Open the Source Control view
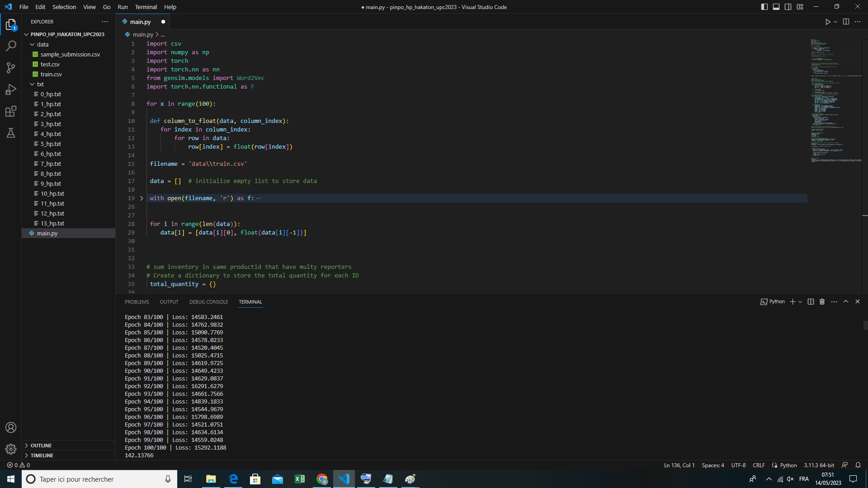Viewport: 868px width, 488px height. coord(11,67)
